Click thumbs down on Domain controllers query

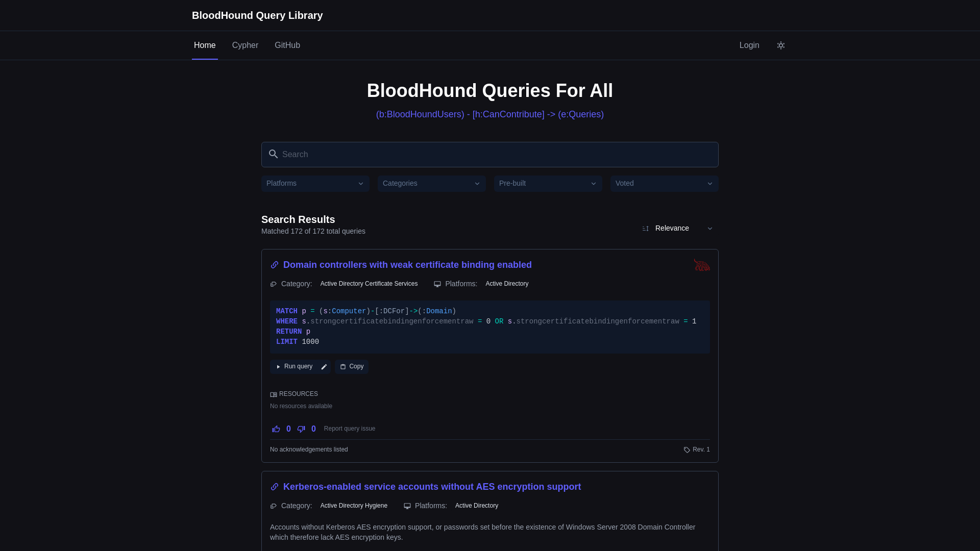click(301, 429)
